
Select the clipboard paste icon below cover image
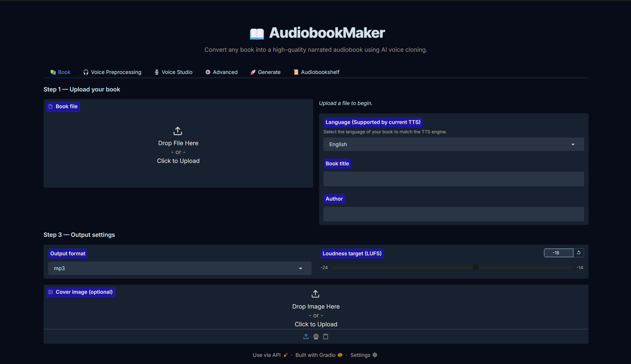coord(326,336)
